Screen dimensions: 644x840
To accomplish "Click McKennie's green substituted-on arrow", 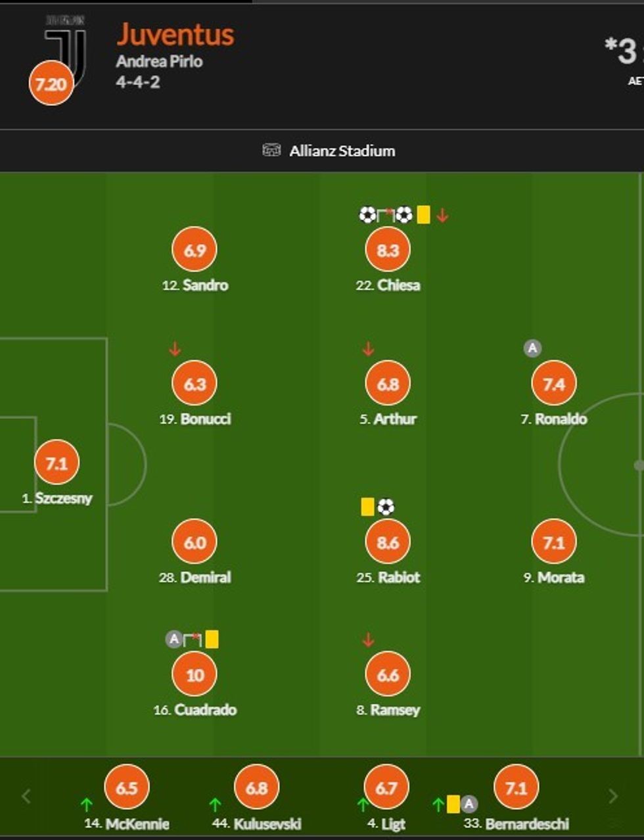I will tap(86, 804).
